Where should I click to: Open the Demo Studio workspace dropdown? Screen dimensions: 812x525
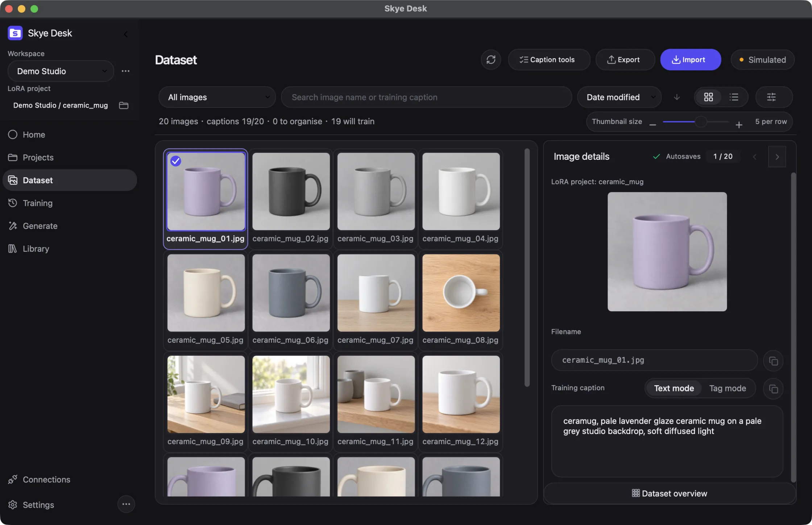(x=61, y=71)
